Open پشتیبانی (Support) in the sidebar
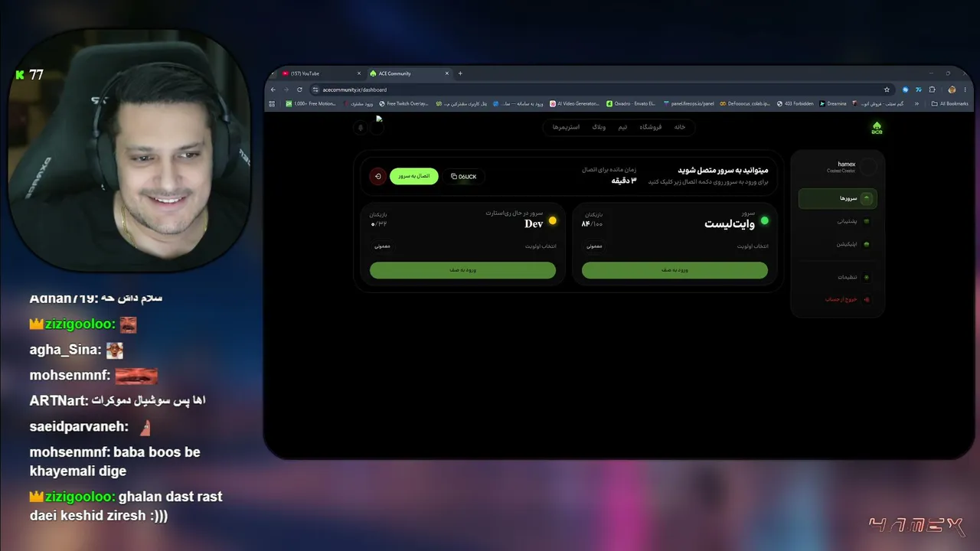This screenshot has width=980, height=551. click(838, 221)
